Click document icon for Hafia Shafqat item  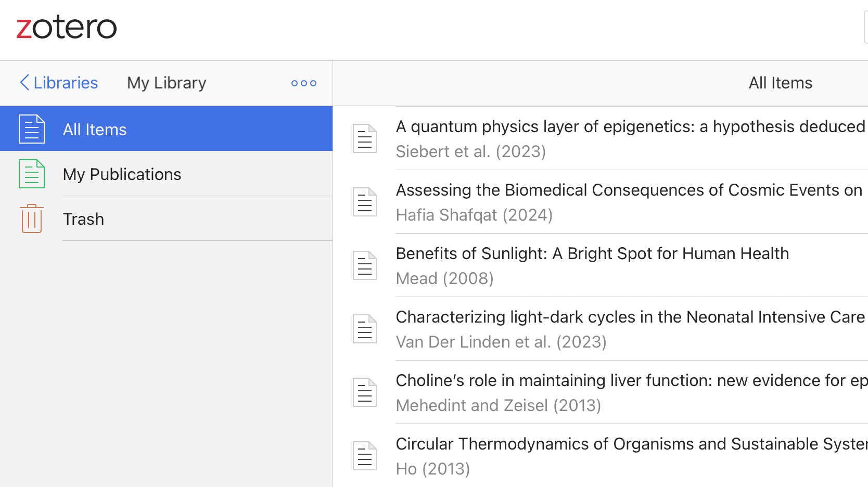point(365,202)
